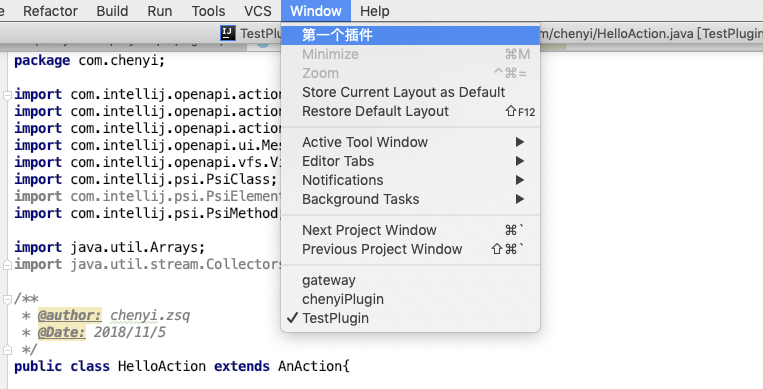Collapse the Javadoc comment fold marker

7,299
